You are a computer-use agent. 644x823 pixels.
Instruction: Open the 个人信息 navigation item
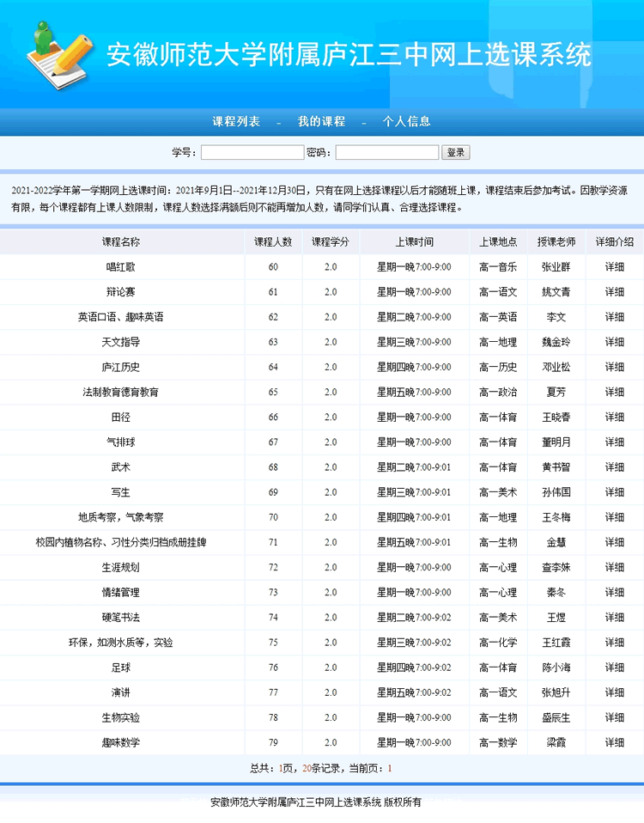(x=406, y=122)
